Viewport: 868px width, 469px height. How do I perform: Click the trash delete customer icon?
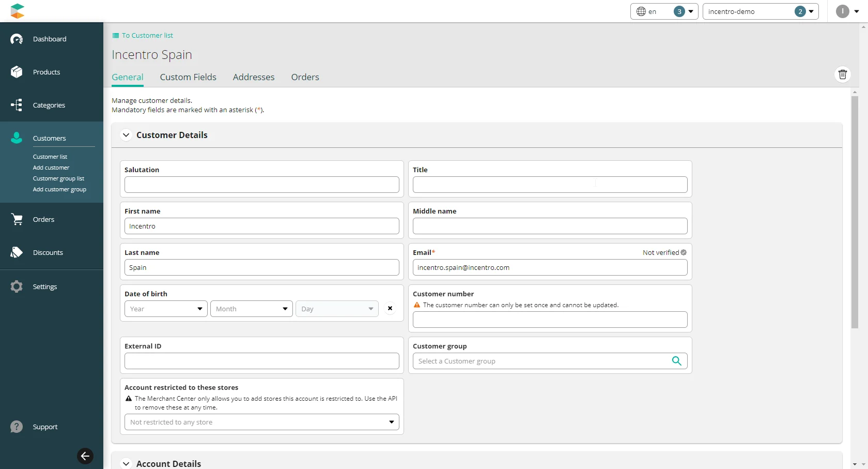tap(843, 74)
